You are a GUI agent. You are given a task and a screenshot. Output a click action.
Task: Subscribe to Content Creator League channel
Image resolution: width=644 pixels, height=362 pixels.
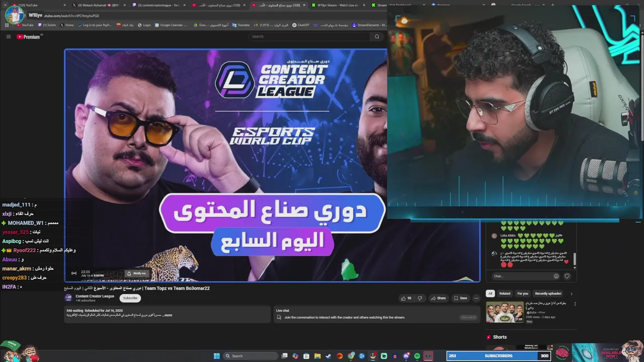click(130, 298)
